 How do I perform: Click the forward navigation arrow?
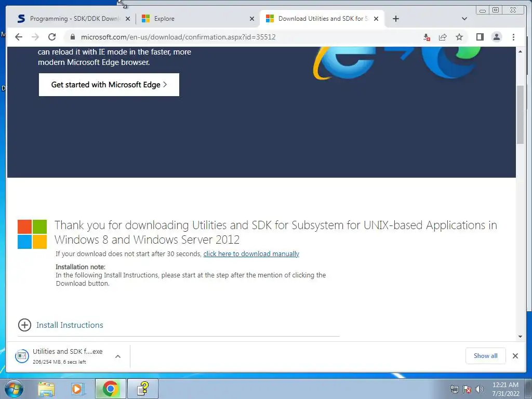35,37
